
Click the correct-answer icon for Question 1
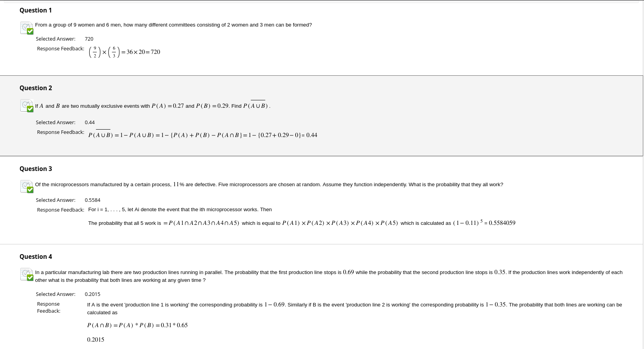tap(27, 28)
